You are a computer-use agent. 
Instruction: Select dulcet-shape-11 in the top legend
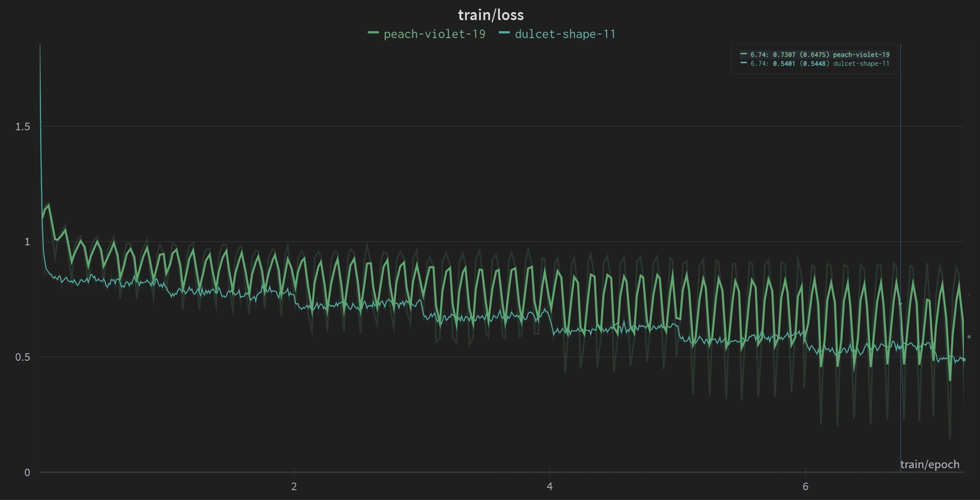[565, 34]
